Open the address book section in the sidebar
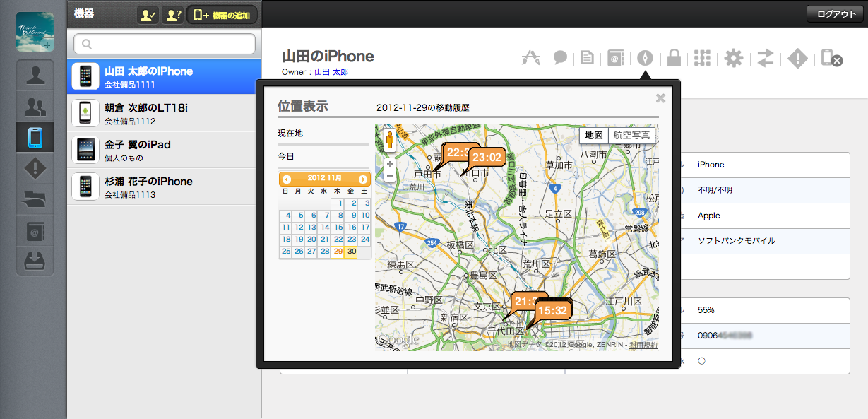868x419 pixels. point(35,230)
